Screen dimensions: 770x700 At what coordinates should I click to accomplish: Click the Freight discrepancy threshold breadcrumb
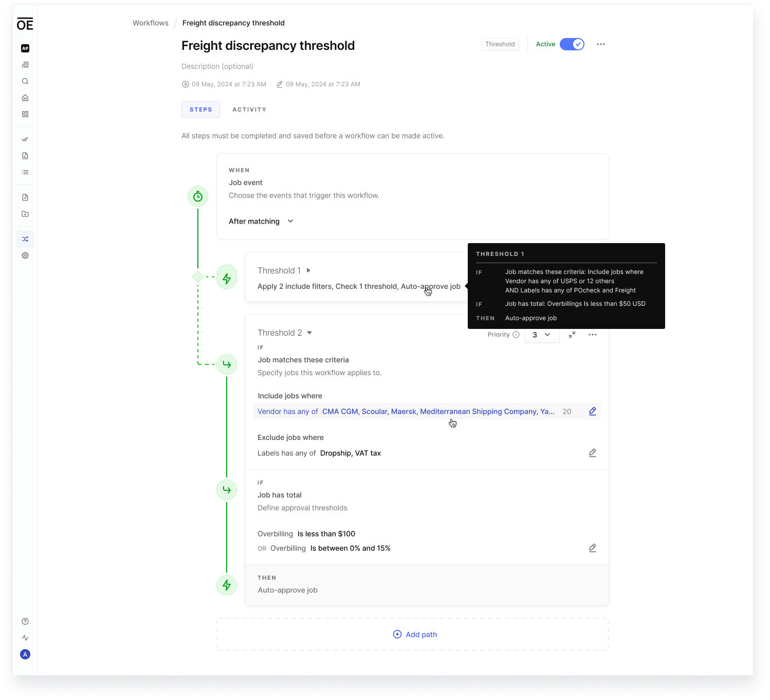pos(233,23)
